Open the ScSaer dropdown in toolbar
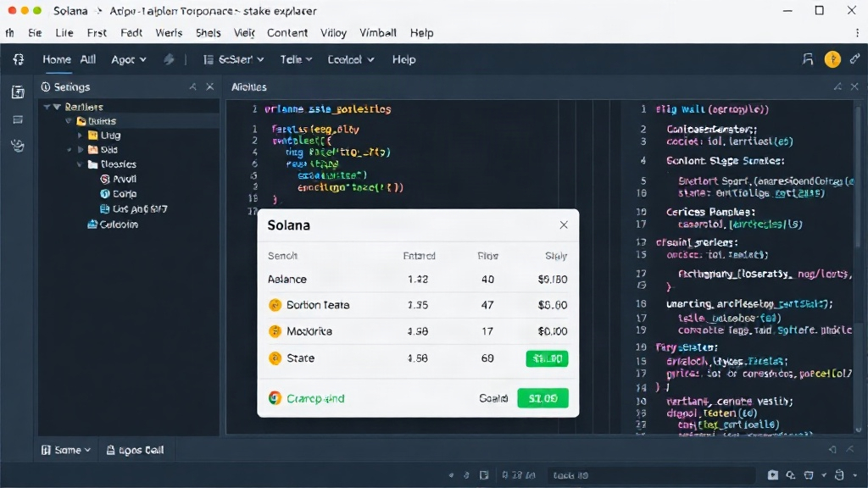 [234, 59]
